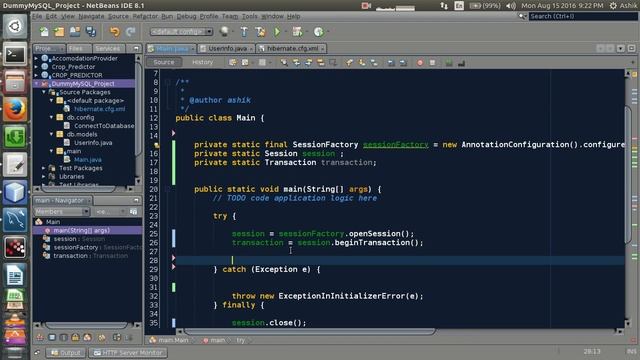Image resolution: width=640 pixels, height=360 pixels.
Task: Click the Shift Line Right icon in editor toolbar
Action: click(x=403, y=62)
